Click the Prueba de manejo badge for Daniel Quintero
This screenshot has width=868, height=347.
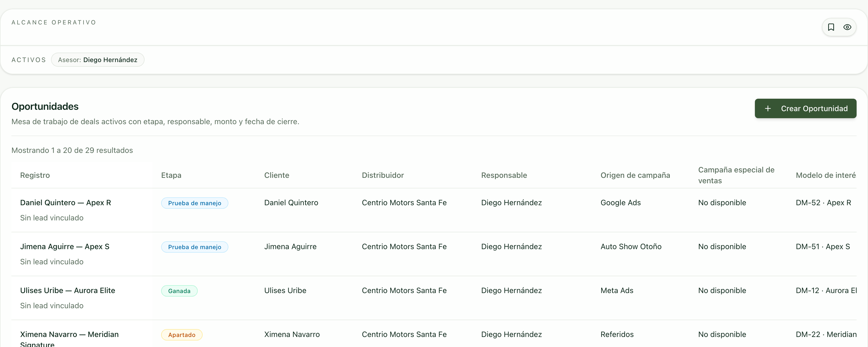pos(194,203)
